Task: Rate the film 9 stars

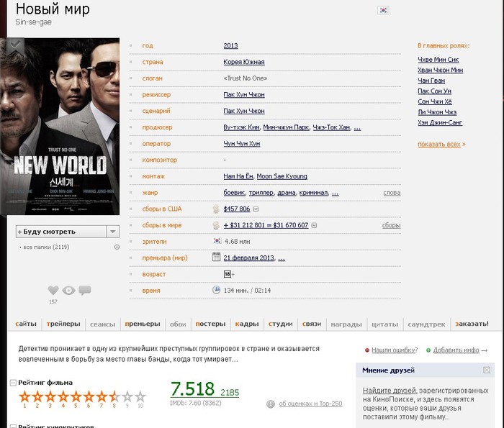Action: [127, 397]
